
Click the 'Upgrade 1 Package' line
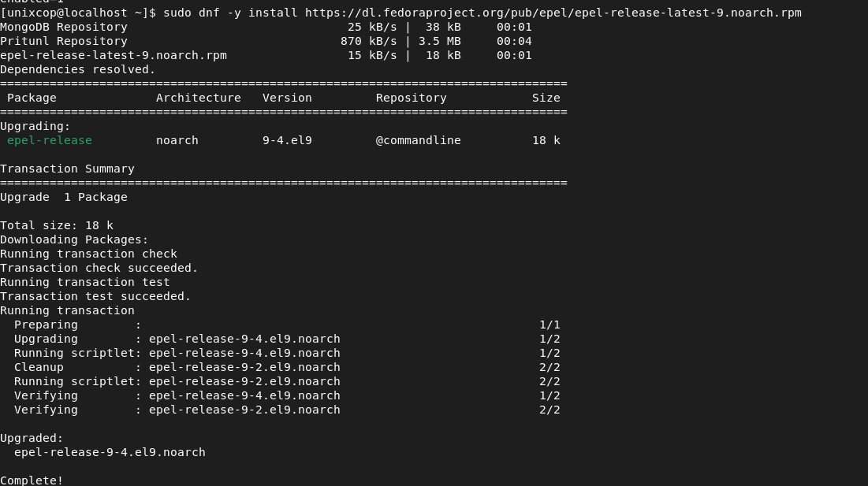[x=64, y=198]
